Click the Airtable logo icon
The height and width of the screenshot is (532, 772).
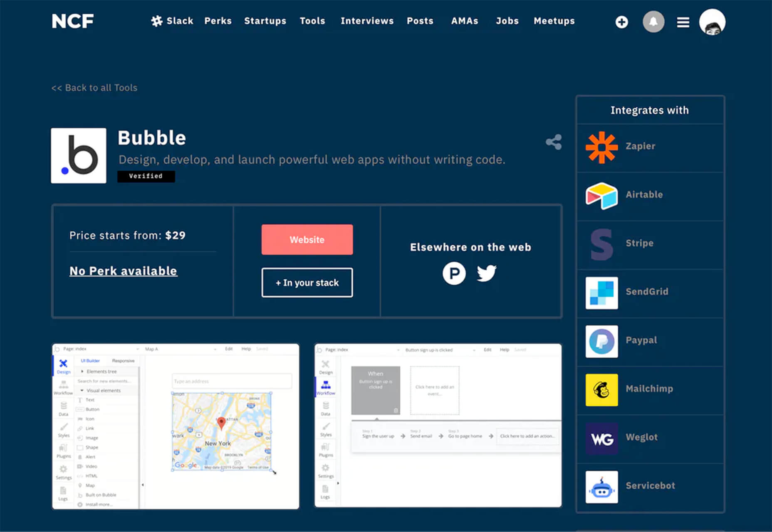601,195
